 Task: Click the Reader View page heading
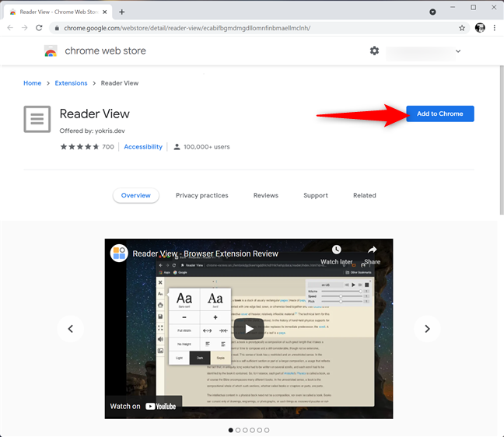coord(95,114)
